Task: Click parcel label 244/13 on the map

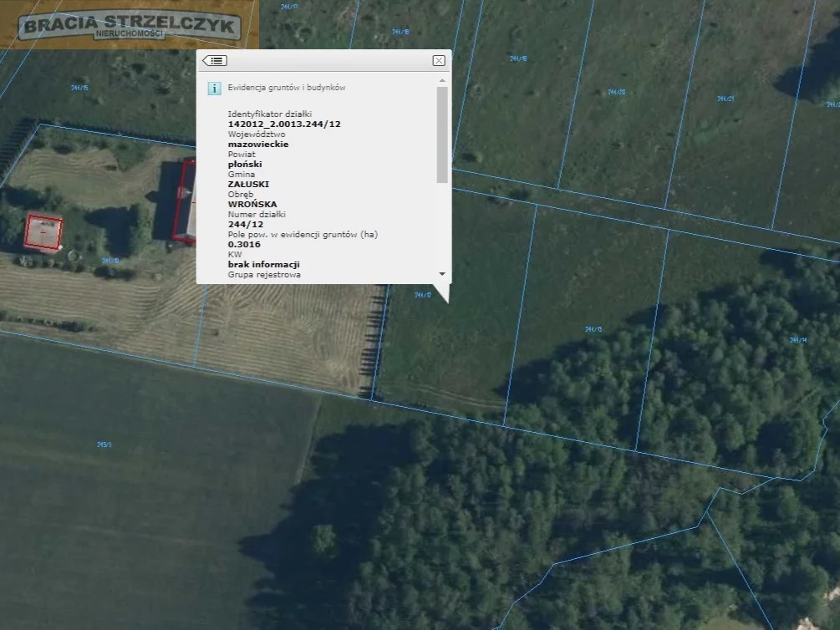Action: point(593,329)
